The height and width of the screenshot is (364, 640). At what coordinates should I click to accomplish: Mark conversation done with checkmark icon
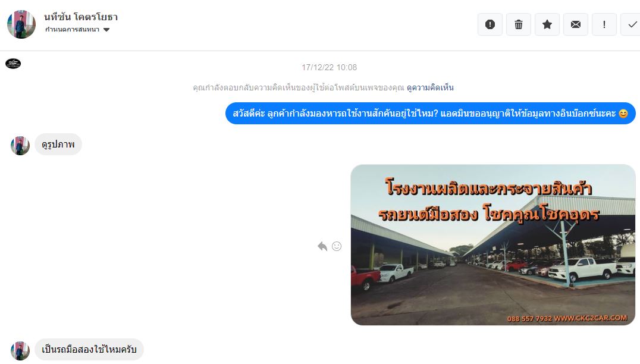coord(631,24)
